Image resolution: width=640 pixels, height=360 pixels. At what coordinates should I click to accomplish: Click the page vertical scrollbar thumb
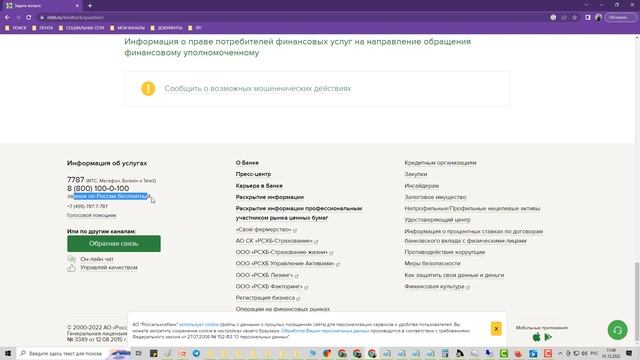[637, 301]
